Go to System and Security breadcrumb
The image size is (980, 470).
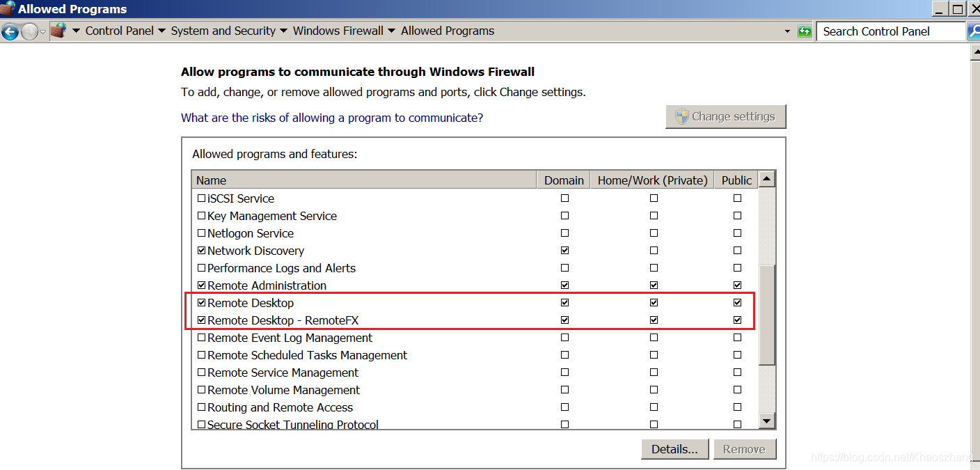(223, 31)
